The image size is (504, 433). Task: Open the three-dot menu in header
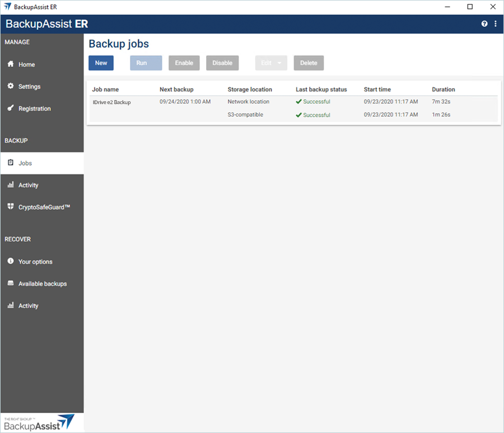[x=496, y=24]
